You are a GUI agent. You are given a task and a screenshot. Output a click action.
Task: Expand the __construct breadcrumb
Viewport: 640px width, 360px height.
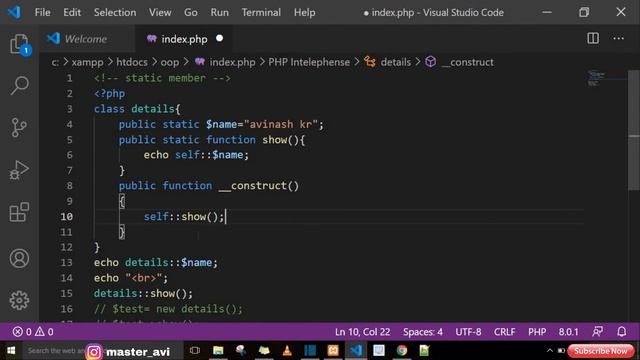[x=459, y=62]
